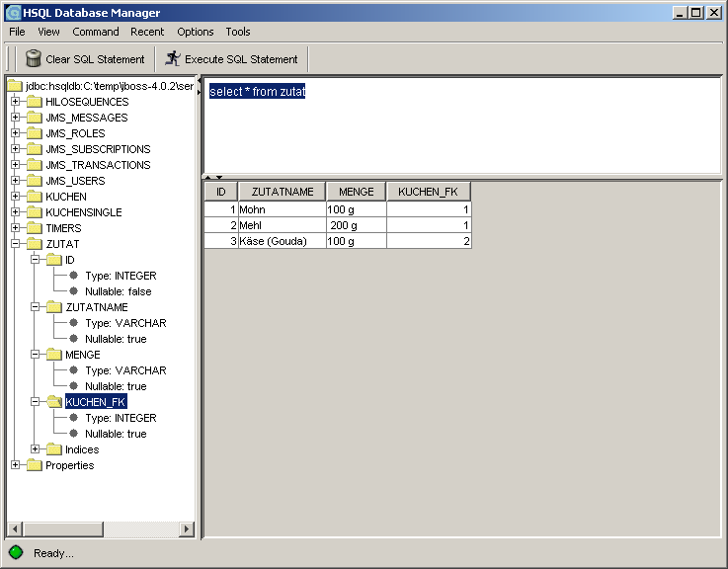
Task: Open the Options menu
Action: [x=196, y=32]
